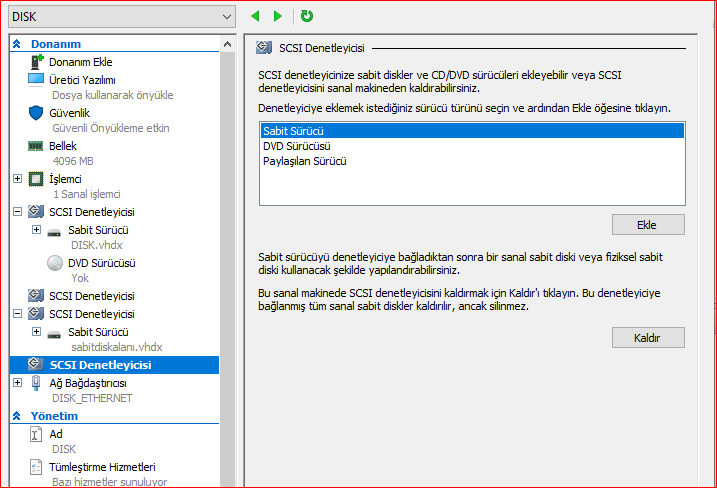This screenshot has width=717, height=488.
Task: Click the 4096 MB memory value
Action: (x=73, y=161)
